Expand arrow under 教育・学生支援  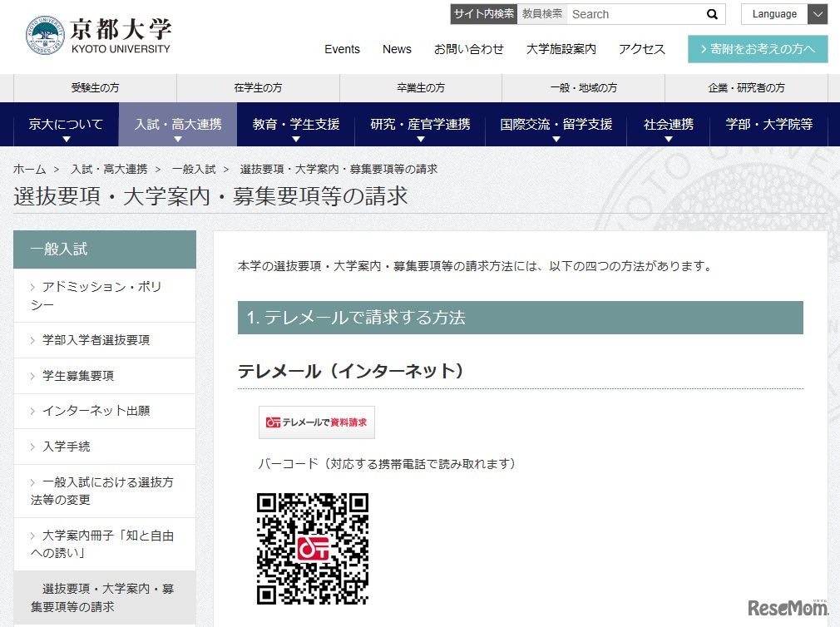(296, 139)
